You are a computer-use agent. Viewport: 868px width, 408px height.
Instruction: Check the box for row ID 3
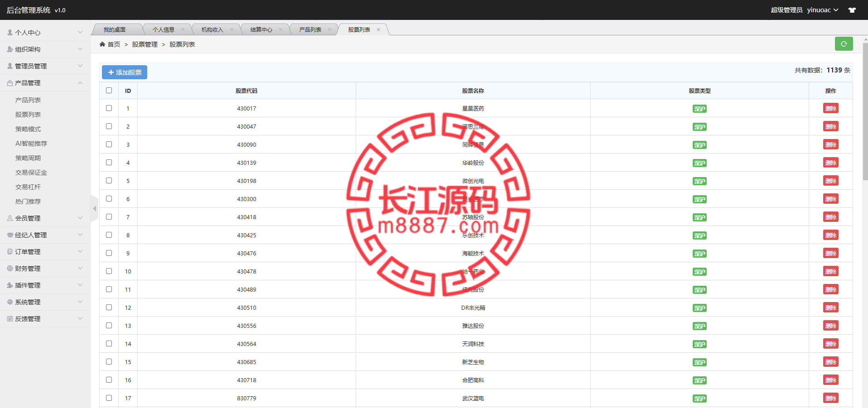(109, 144)
